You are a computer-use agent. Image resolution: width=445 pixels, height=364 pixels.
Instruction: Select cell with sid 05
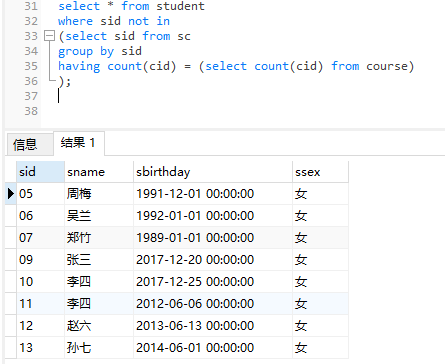pos(40,194)
